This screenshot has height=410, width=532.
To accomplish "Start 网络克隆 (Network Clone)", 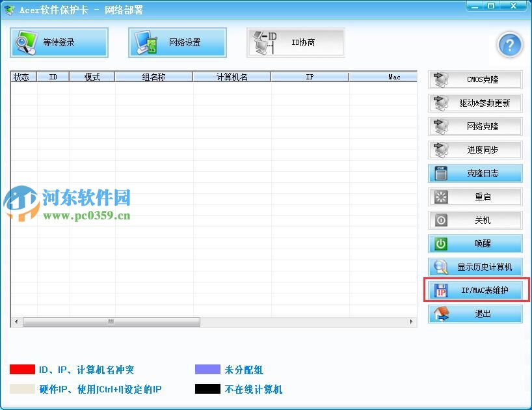I will pos(474,126).
